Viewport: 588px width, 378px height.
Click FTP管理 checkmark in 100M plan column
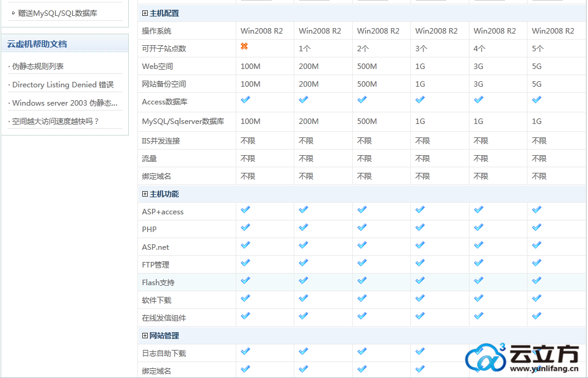click(245, 263)
